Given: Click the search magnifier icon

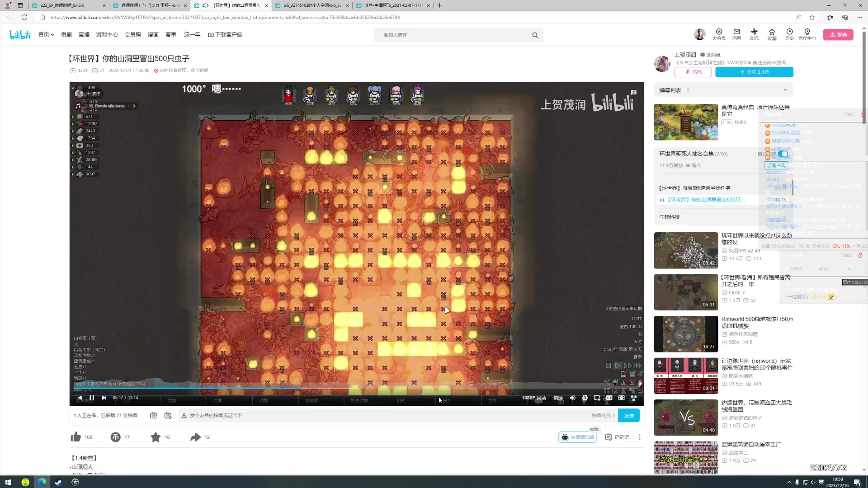Looking at the screenshot, I should click(x=535, y=35).
